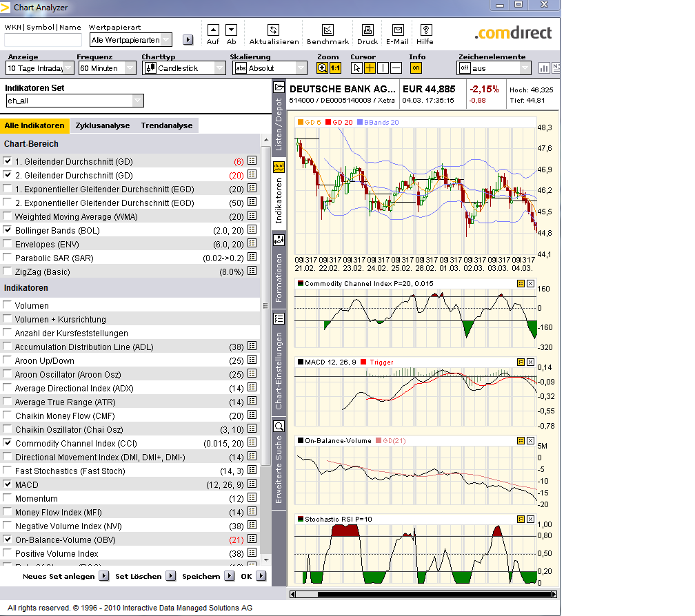Viewport: 695px width, 616px height.
Task: Click the yellow Indikatoren chart icon
Action: (279, 167)
